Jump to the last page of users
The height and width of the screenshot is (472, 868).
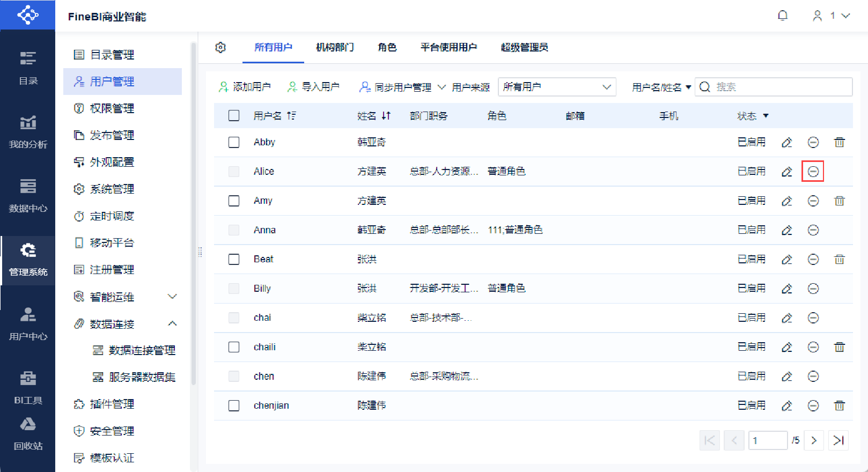coord(838,440)
